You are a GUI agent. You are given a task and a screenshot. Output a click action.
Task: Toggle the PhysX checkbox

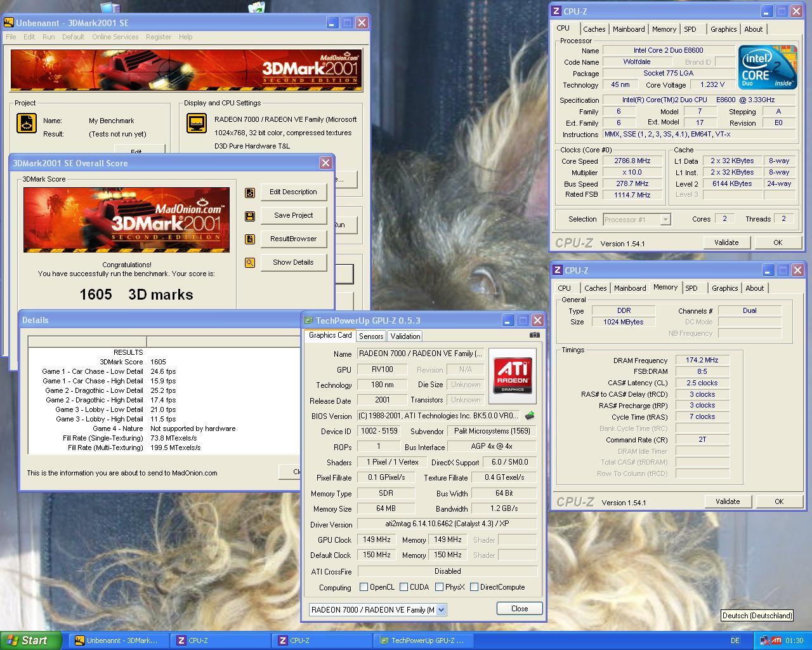(x=439, y=587)
